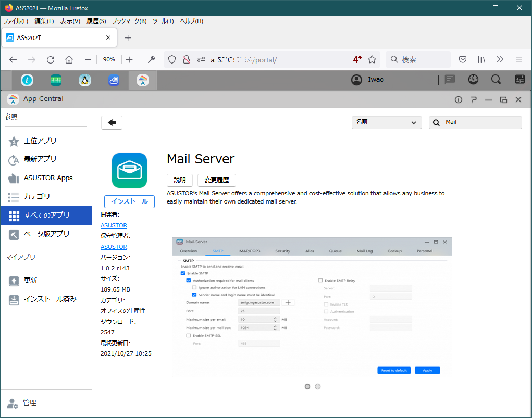This screenshot has width=532, height=418.
Task: Open App Central help question mark
Action: click(474, 99)
